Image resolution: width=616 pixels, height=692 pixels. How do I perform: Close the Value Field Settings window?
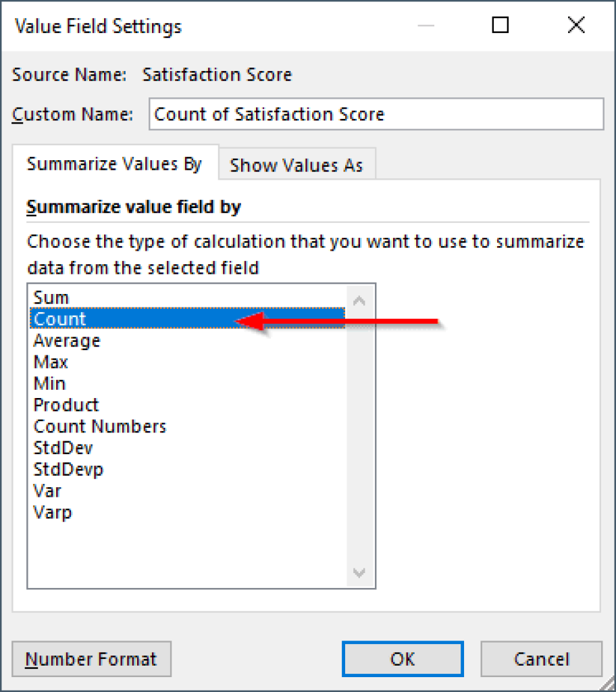pyautogui.click(x=575, y=25)
